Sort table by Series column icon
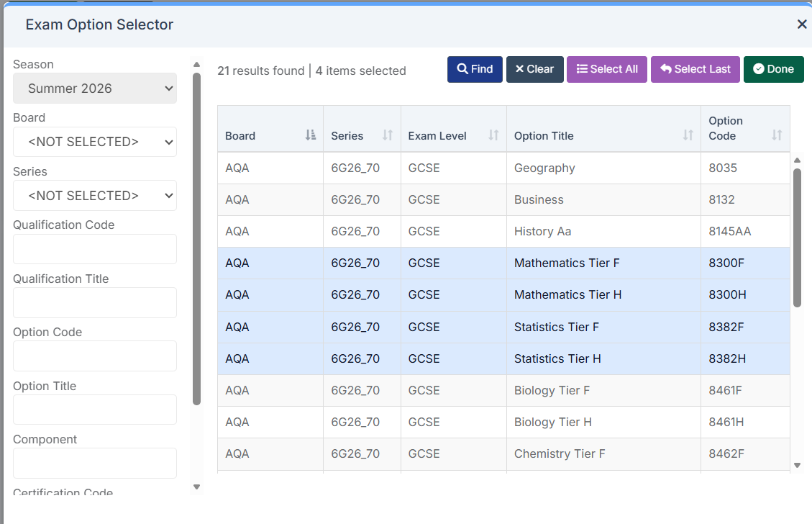 (388, 135)
